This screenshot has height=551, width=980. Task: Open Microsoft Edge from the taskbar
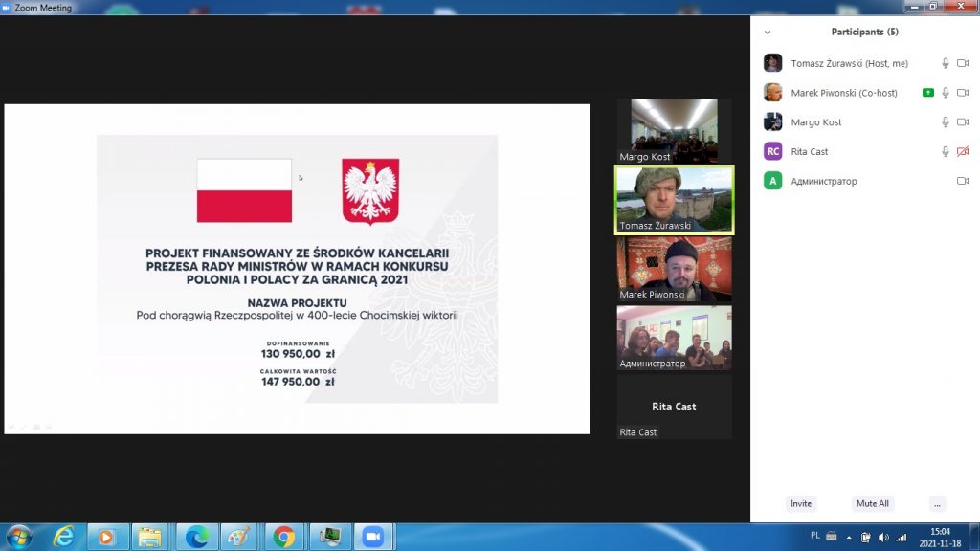pos(196,537)
